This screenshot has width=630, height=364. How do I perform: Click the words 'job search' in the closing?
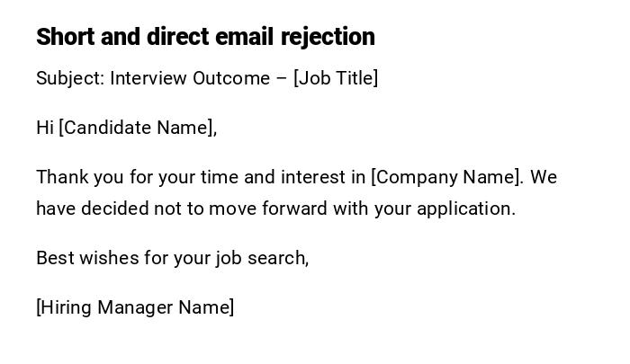pos(259,258)
